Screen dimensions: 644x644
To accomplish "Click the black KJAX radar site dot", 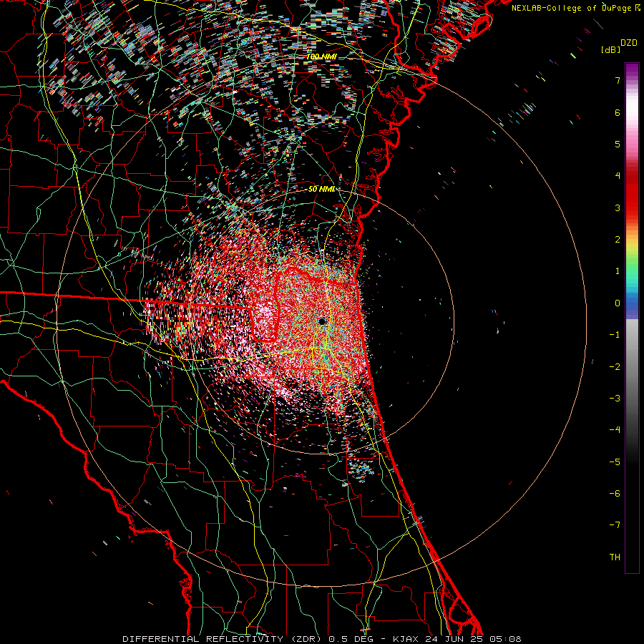I will tap(322, 321).
